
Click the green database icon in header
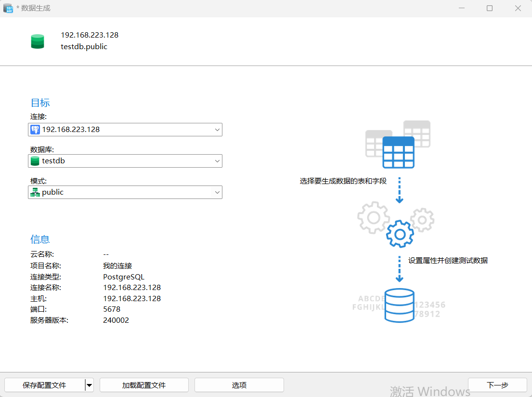(38, 41)
